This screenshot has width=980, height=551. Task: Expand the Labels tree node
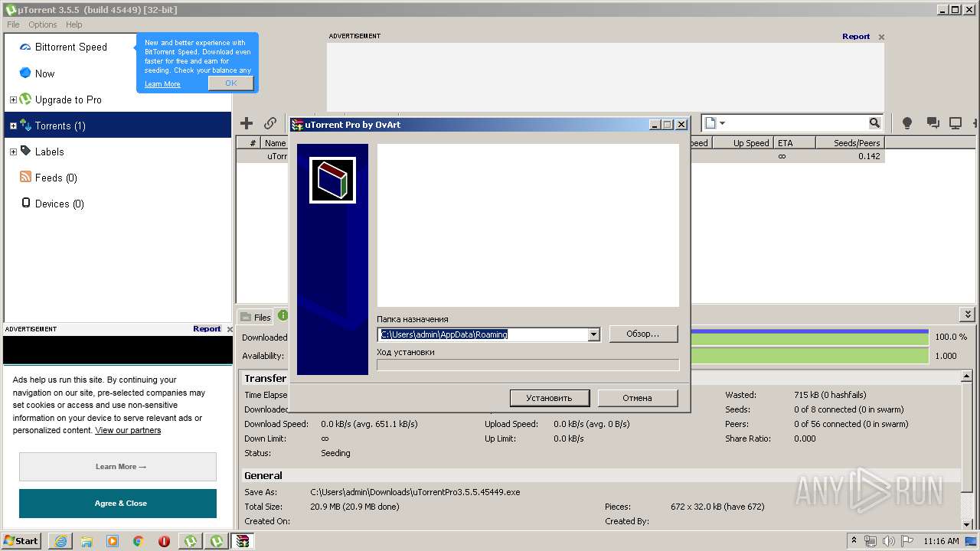13,152
